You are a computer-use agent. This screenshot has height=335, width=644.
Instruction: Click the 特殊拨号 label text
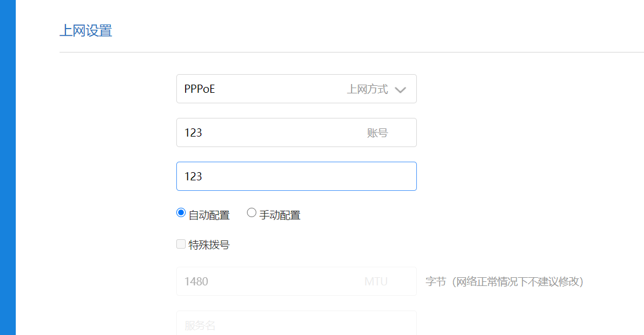tap(209, 245)
